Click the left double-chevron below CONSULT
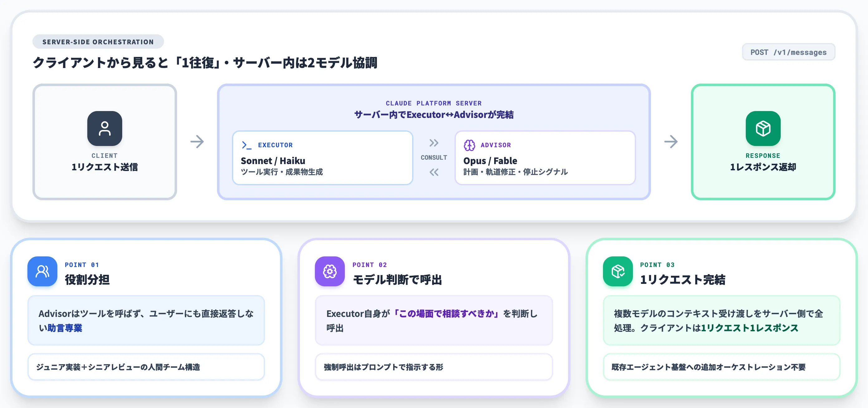This screenshot has width=868, height=408. click(434, 172)
